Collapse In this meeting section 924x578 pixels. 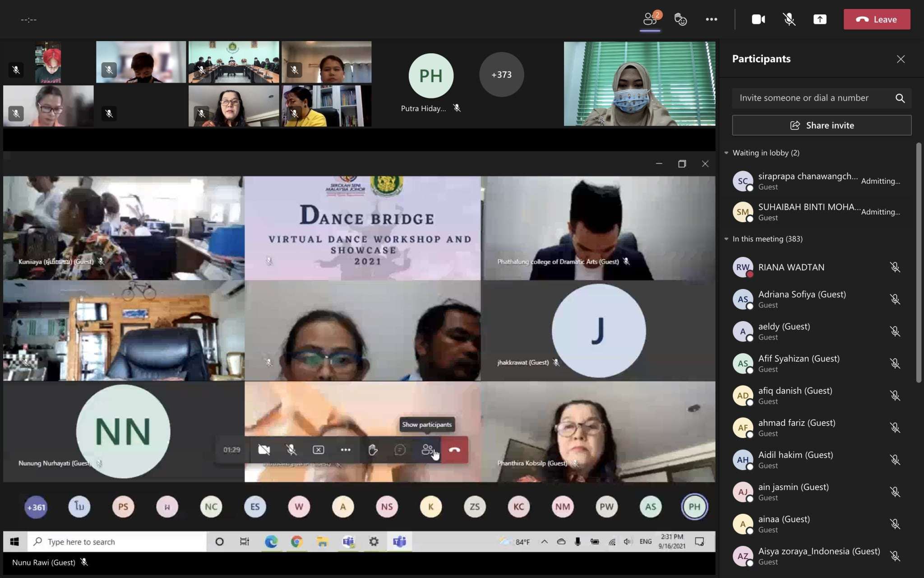pyautogui.click(x=726, y=239)
